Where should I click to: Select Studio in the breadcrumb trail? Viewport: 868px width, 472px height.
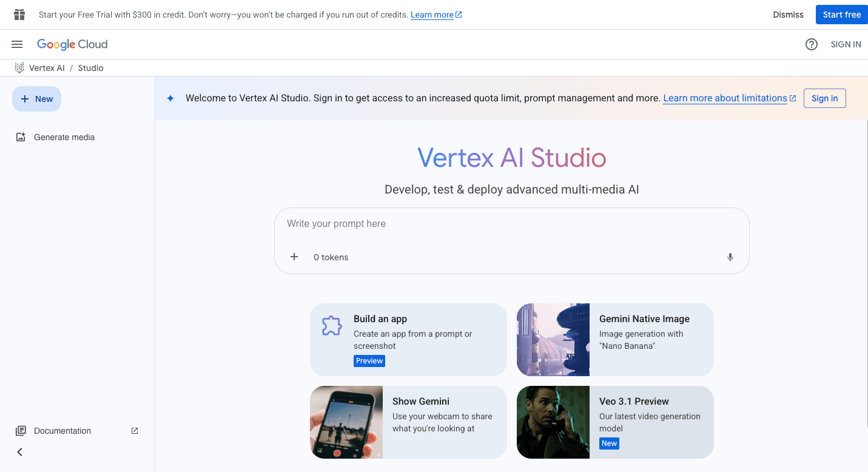(90, 67)
